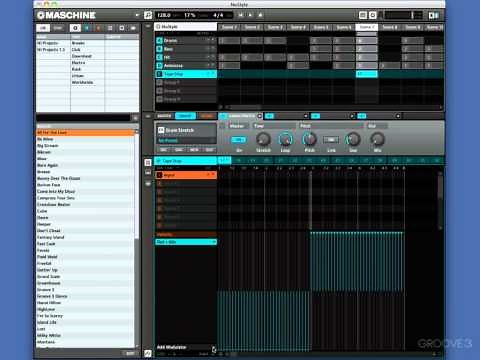The width and height of the screenshot is (480, 360).
Task: Switch to the SOUND tab
Action: pos(206,116)
